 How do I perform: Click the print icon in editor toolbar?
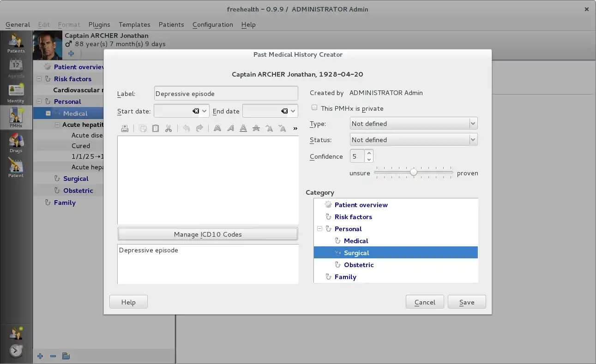(125, 129)
